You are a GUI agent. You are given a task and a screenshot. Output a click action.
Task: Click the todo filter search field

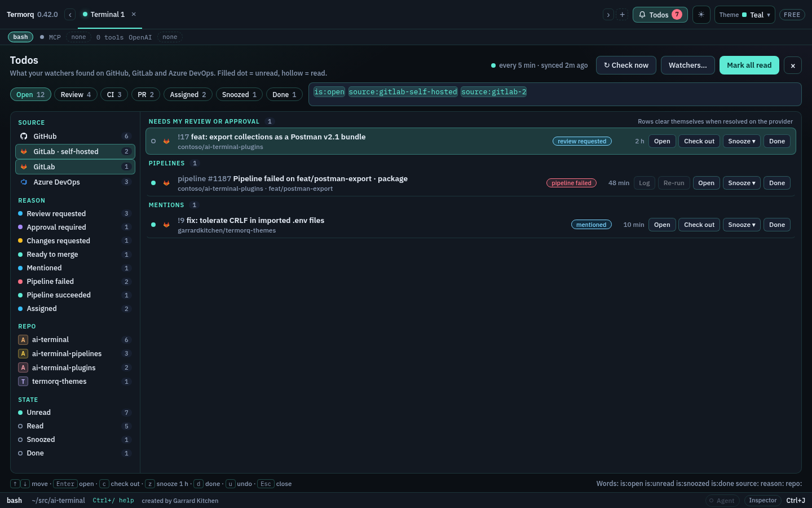(x=555, y=94)
